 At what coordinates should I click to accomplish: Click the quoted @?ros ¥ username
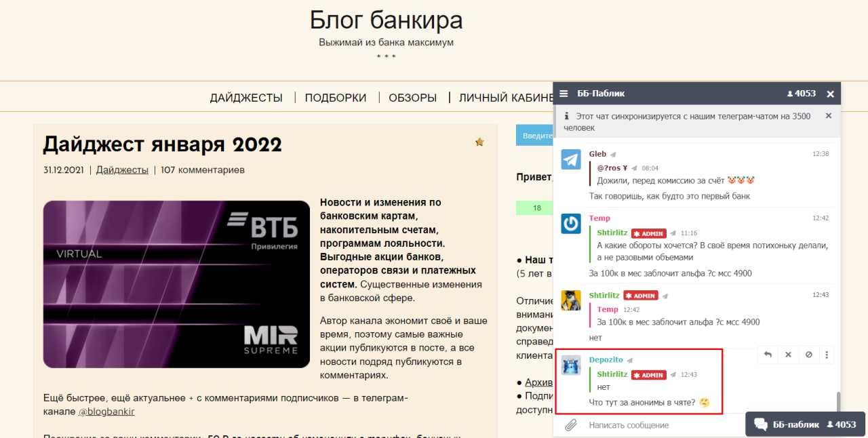pyautogui.click(x=612, y=167)
